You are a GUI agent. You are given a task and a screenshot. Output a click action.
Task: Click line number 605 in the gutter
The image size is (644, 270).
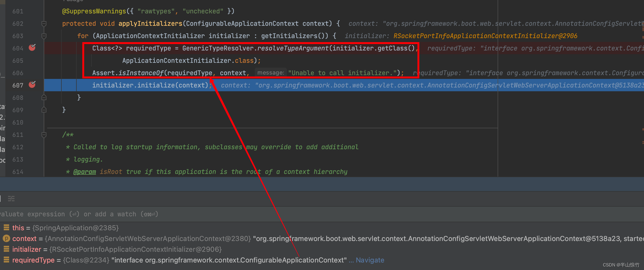point(18,61)
